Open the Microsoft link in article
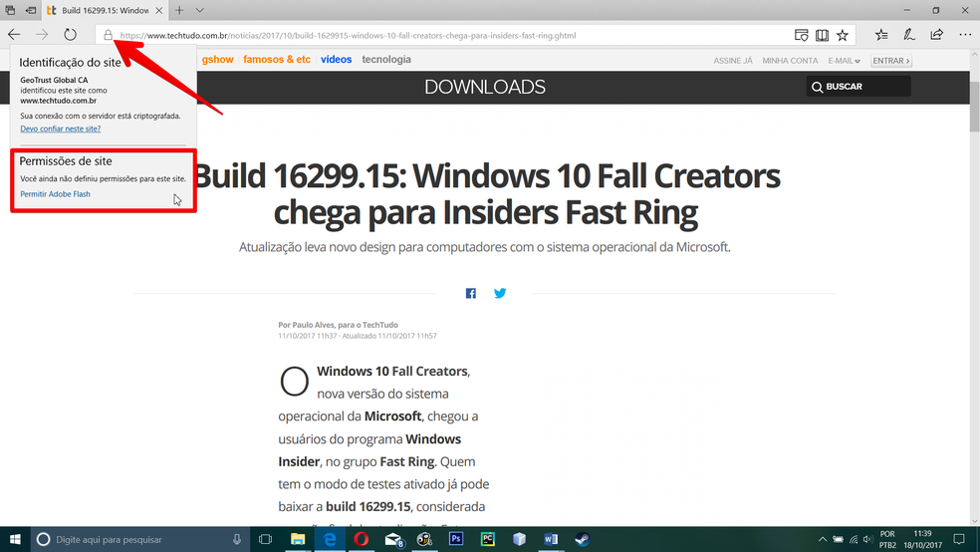 tap(392, 416)
